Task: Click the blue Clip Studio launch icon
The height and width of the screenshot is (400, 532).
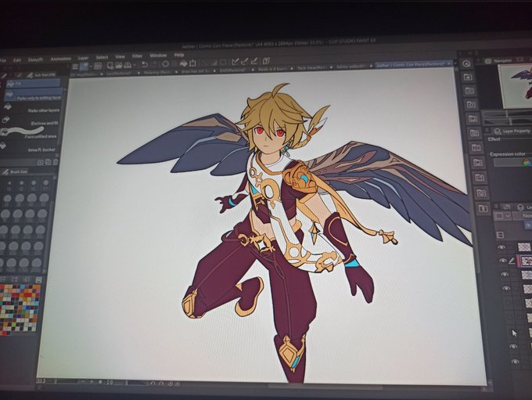Action: (84, 67)
